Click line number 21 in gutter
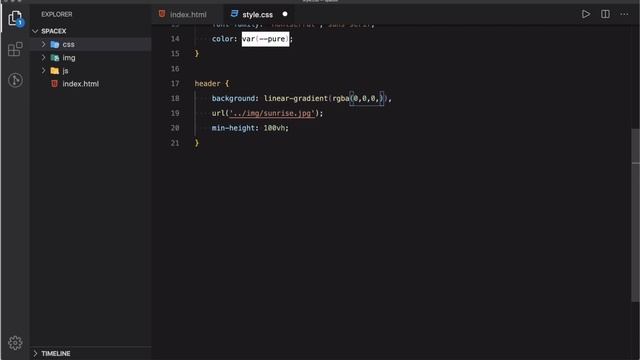Screen dimensions: 640x360 (175, 143)
